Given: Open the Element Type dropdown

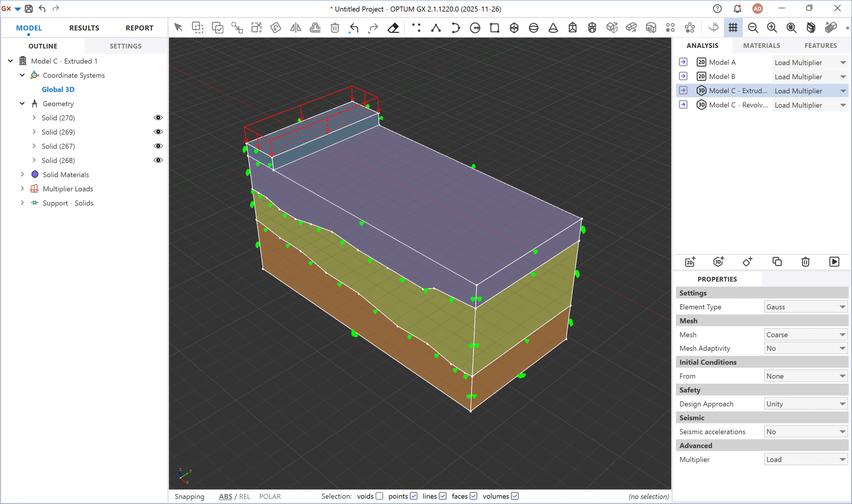Looking at the screenshot, I should [805, 307].
